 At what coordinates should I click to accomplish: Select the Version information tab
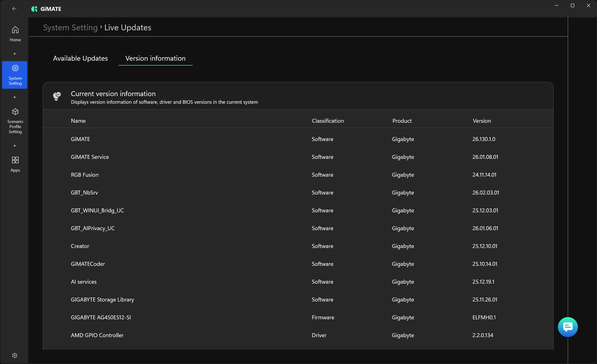[x=155, y=58]
